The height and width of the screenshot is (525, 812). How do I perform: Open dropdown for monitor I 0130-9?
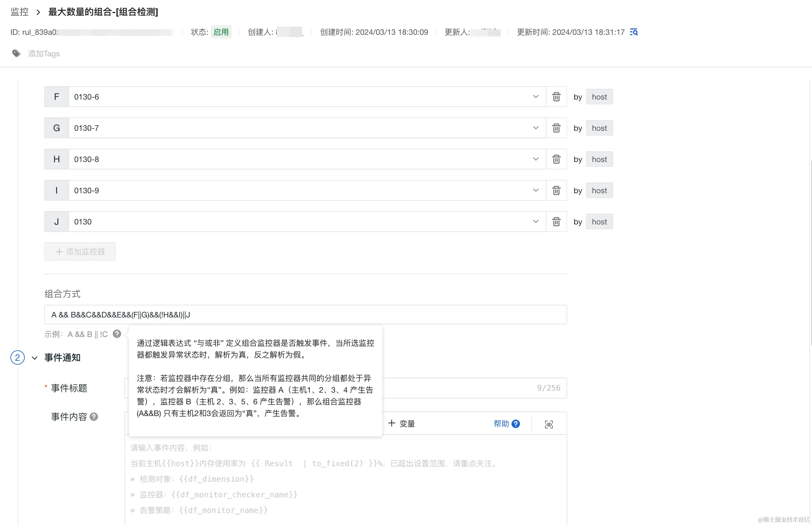point(536,191)
